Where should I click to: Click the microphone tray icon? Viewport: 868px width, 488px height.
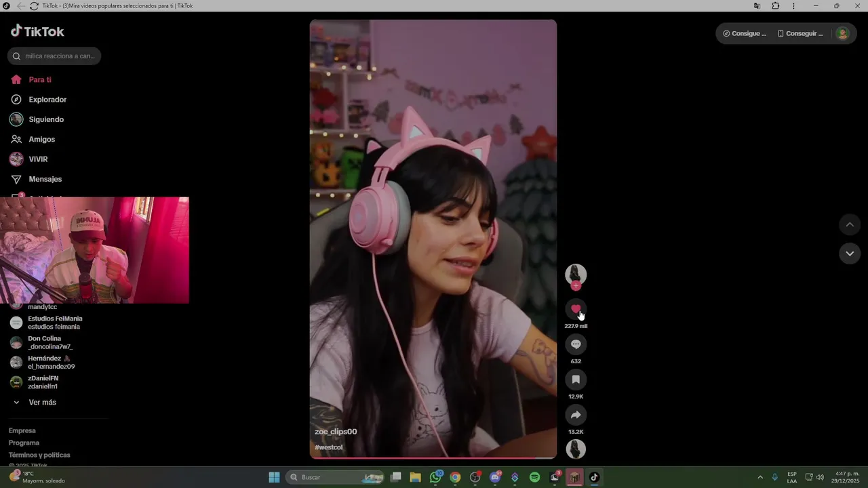pyautogui.click(x=774, y=477)
